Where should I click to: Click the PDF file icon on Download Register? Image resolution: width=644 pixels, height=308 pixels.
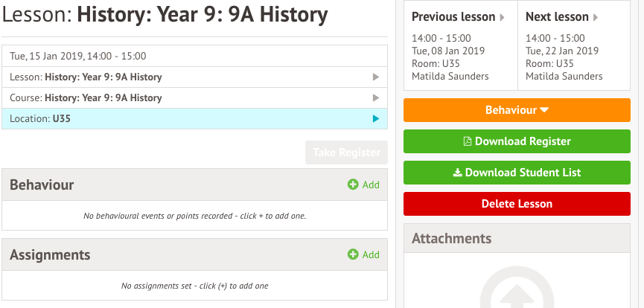point(468,141)
